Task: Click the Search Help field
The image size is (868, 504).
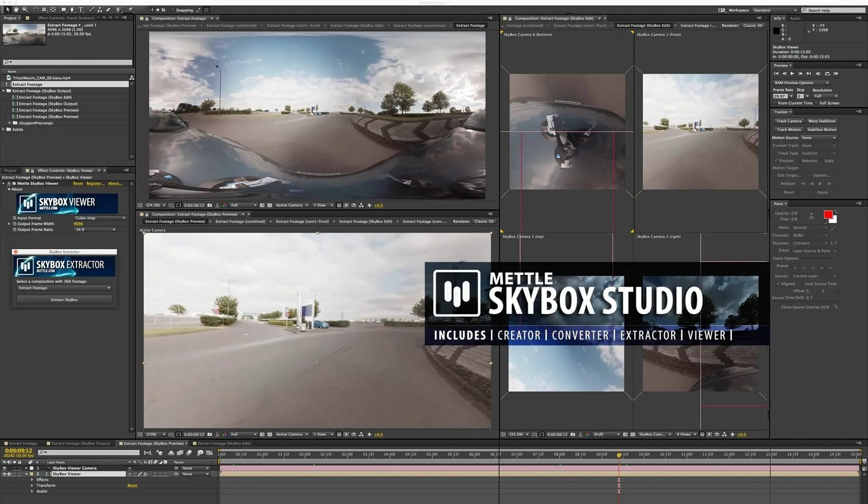Action: point(832,10)
